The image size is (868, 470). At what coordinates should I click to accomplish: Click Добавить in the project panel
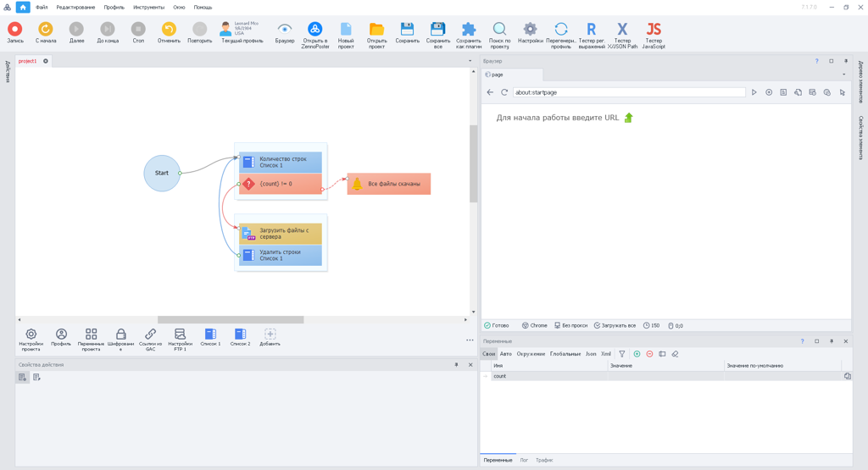[270, 339]
